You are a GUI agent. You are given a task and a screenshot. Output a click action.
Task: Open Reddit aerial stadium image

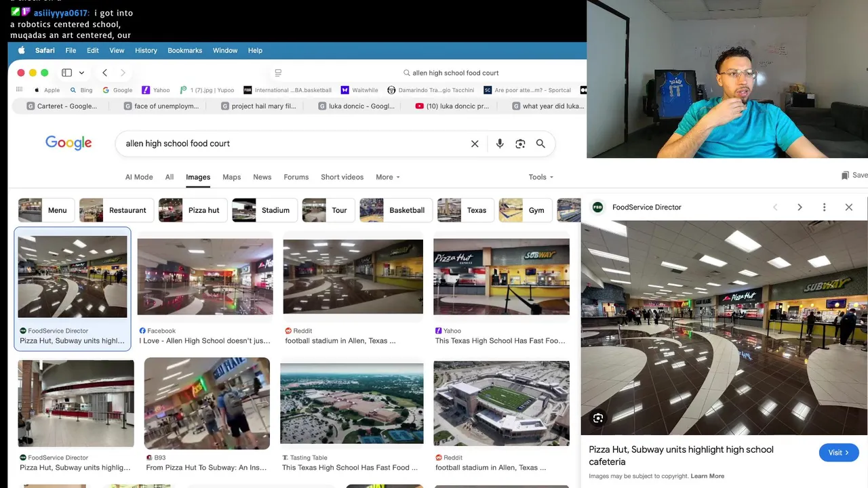(501, 403)
